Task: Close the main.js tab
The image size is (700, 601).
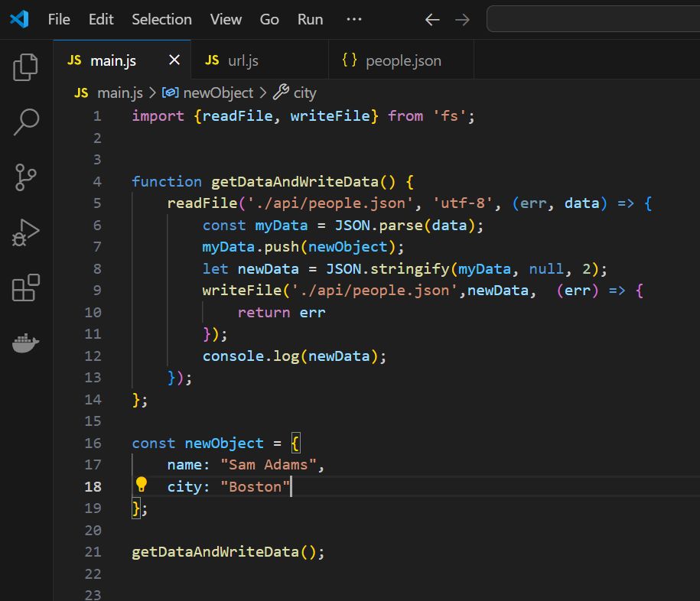Action: tap(174, 60)
